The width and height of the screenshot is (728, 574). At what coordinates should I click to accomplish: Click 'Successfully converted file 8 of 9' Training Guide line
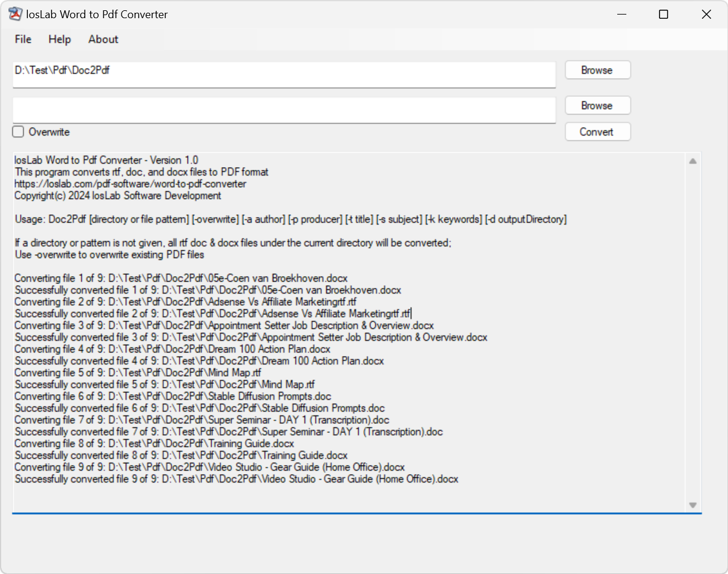tap(181, 455)
